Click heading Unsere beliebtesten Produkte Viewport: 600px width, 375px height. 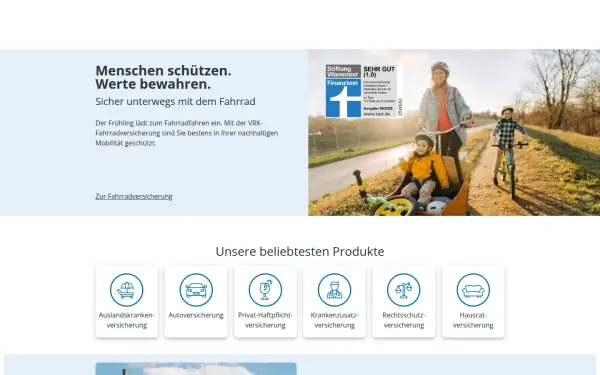pyautogui.click(x=300, y=251)
